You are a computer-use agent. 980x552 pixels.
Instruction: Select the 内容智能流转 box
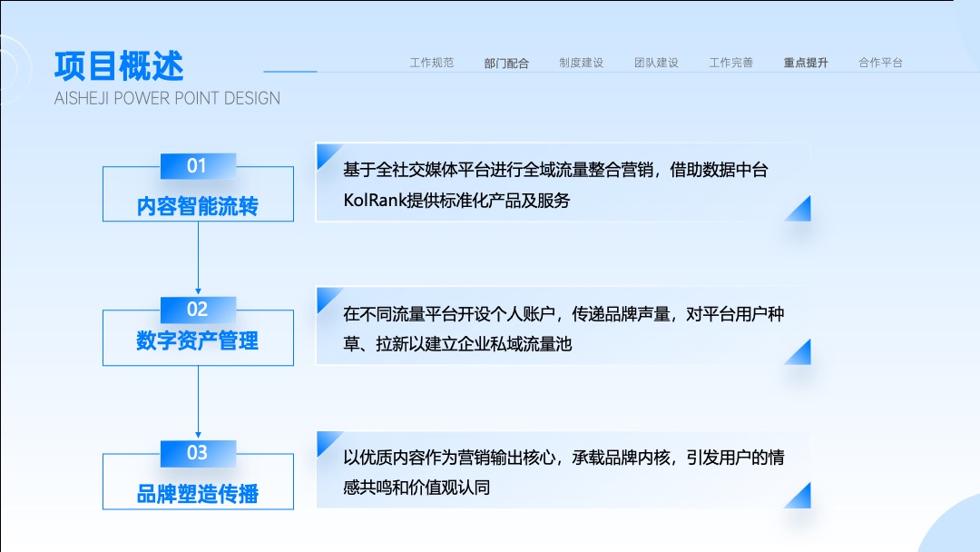(198, 193)
